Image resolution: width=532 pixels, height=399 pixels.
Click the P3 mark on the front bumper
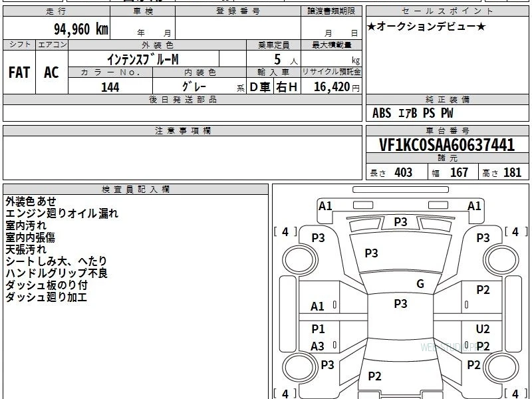tap(400, 222)
